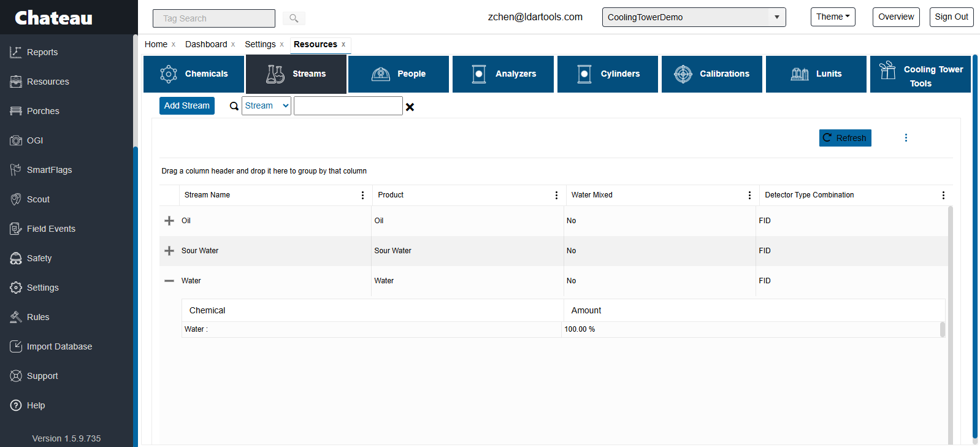Open the Theme dropdown menu
The image size is (980, 447).
[x=832, y=17]
